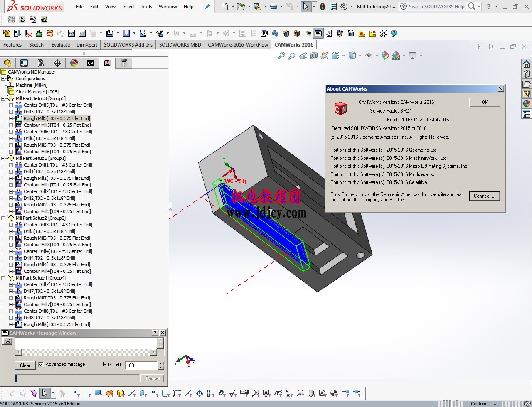Click the CL Save CL File icon
Screen dimensions: 532x407
[x=82, y=33]
